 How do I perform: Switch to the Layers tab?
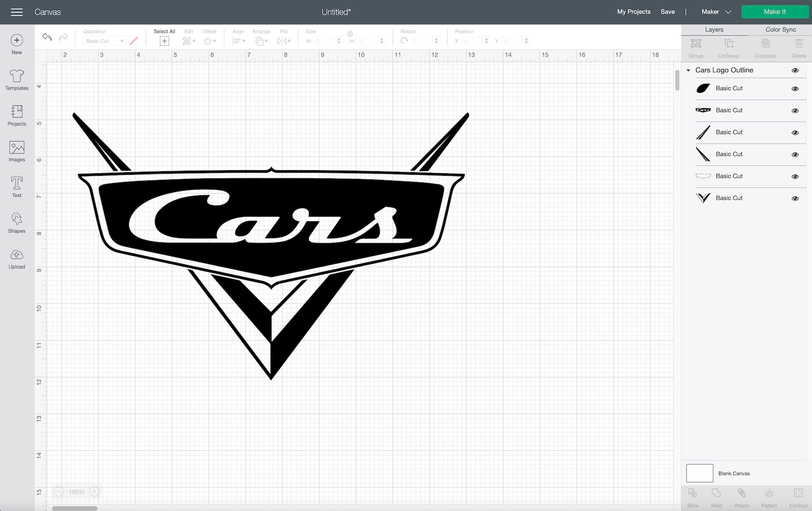[714, 30]
